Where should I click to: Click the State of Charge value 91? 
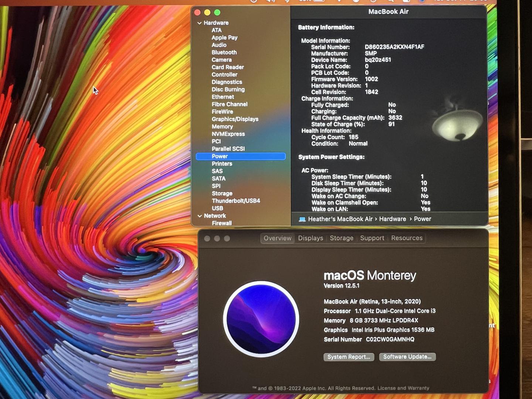[x=391, y=125]
